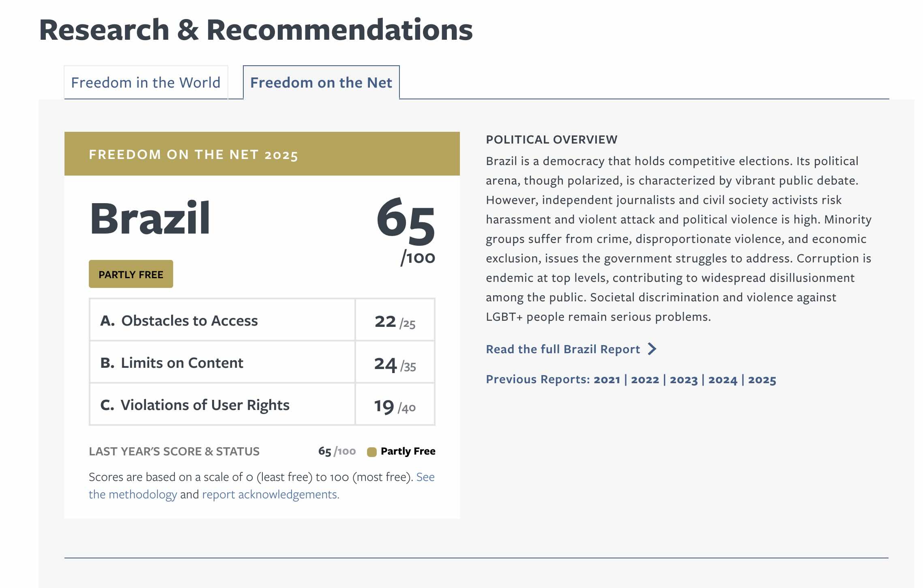923x588 pixels.
Task: Select the Freedom on the Net tab
Action: pyautogui.click(x=321, y=83)
